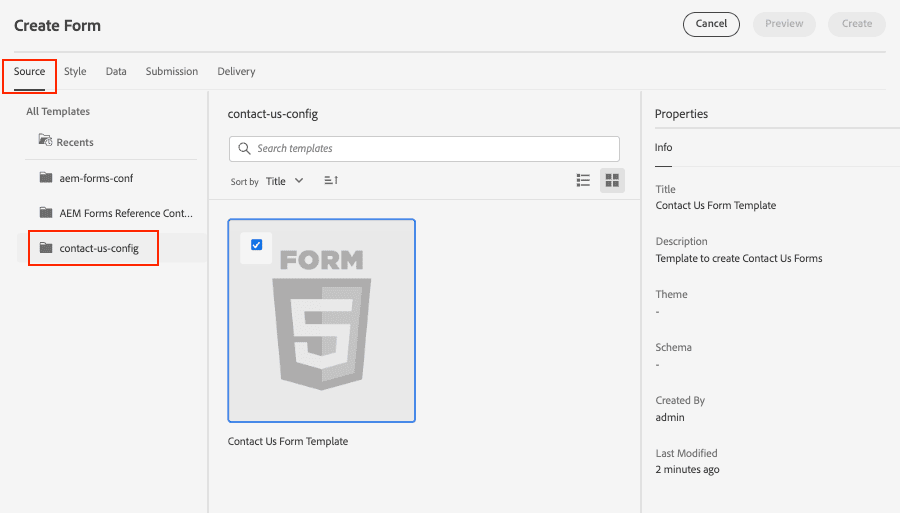This screenshot has width=900, height=513.
Task: Click the description 'Template to create Contact Us Forms'
Action: (x=739, y=258)
